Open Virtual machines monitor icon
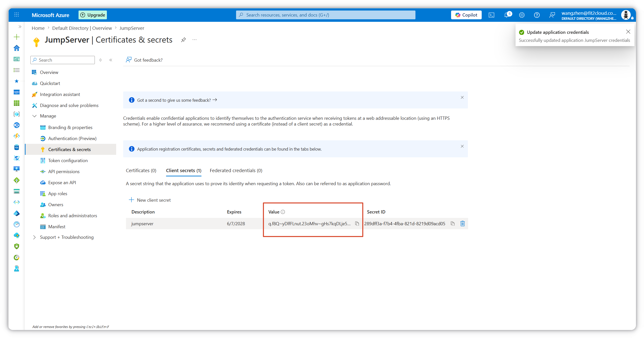 17,169
